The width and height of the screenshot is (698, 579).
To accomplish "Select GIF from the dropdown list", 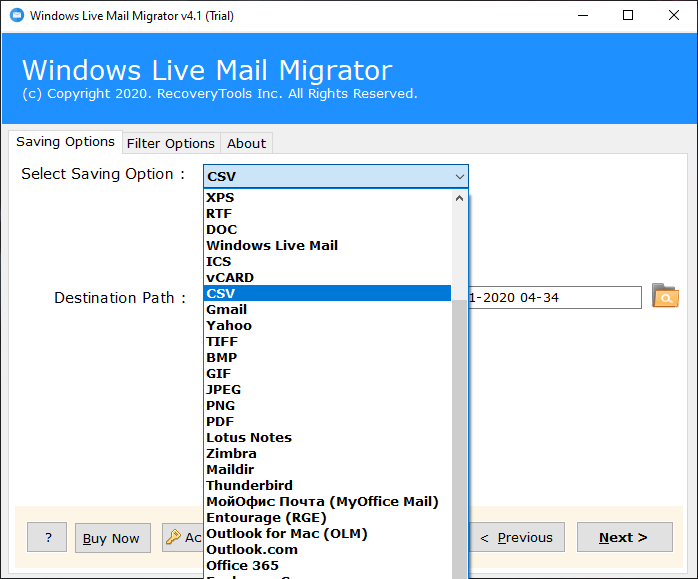I will pos(327,374).
